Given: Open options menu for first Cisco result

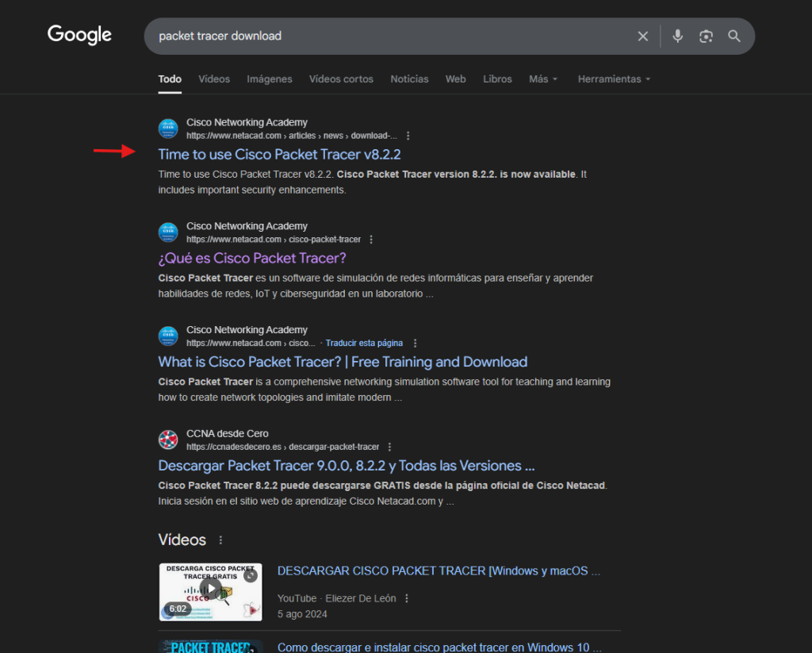Looking at the screenshot, I should [x=408, y=136].
